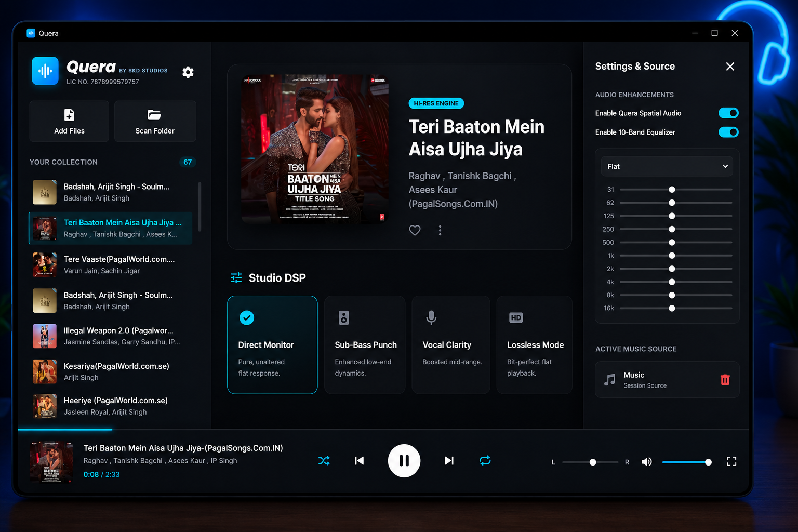Click the collection list scrollbar
798x532 pixels.
click(199, 207)
